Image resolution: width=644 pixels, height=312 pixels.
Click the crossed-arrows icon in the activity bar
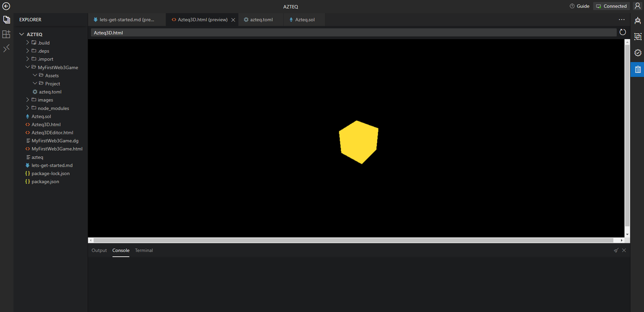[x=6, y=49]
